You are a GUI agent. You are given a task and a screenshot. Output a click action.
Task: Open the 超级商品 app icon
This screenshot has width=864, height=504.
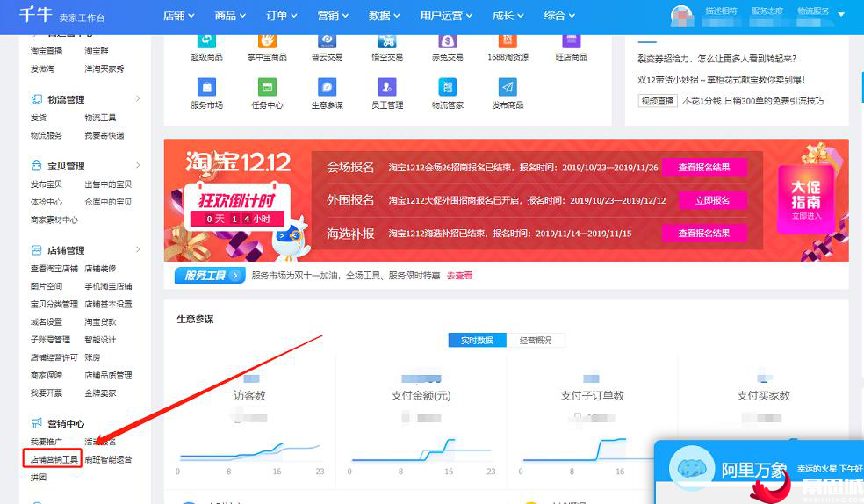click(206, 41)
